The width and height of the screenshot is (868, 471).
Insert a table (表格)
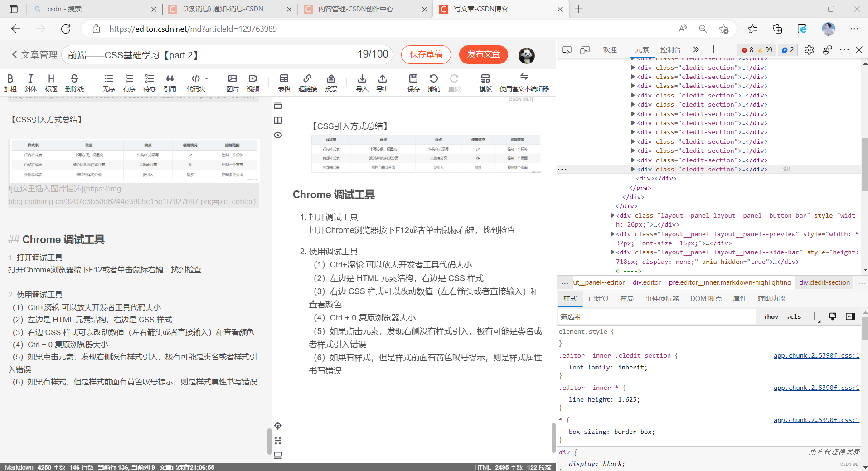tap(284, 83)
